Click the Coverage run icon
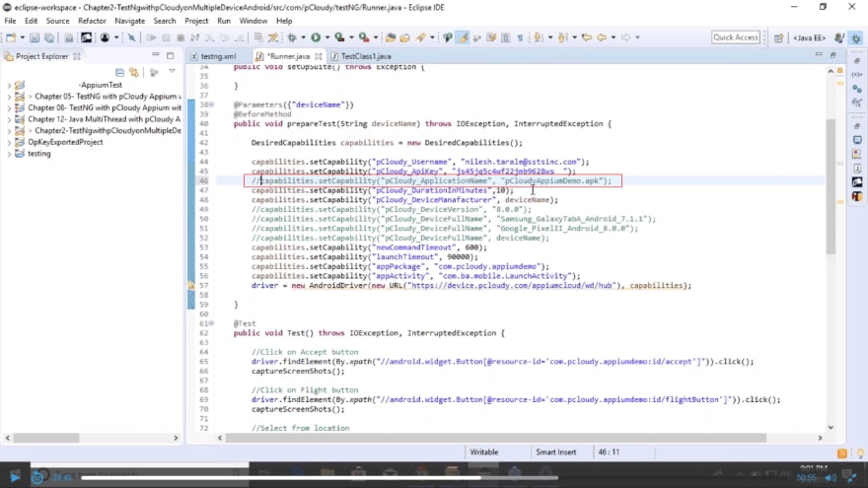This screenshot has width=868, height=488. tap(339, 37)
